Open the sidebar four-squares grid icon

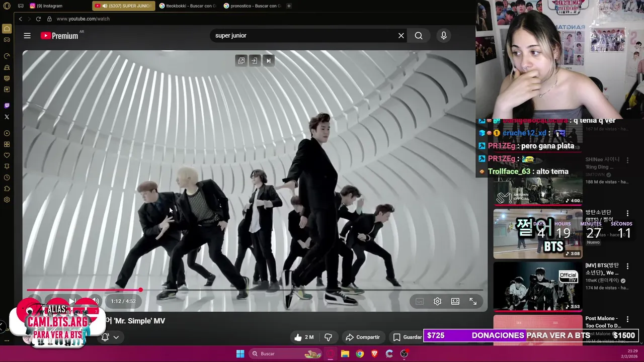pos(7,144)
